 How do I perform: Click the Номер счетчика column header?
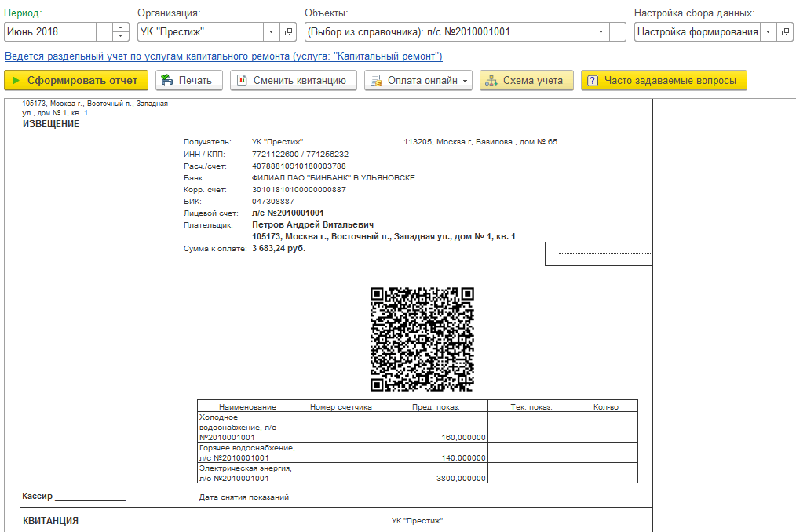click(341, 406)
